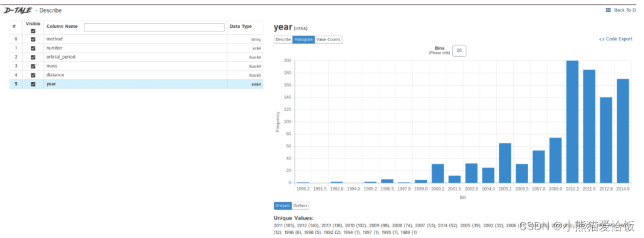Click the float64 type of mass row
644x238 pixels.
(x=254, y=66)
